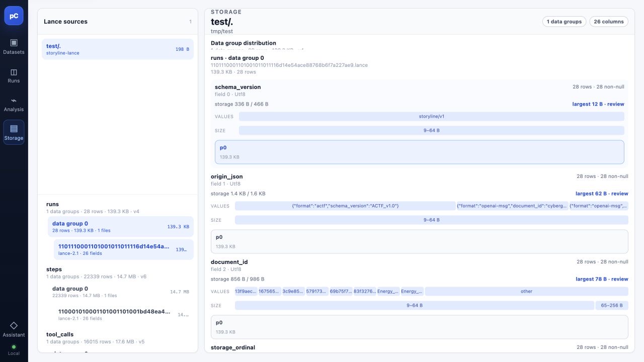Click the 'storage 1.4 KB / 1.6 KB' text

pyautogui.click(x=238, y=194)
